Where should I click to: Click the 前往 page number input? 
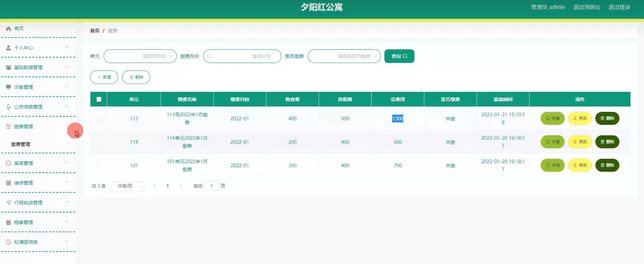pos(212,186)
